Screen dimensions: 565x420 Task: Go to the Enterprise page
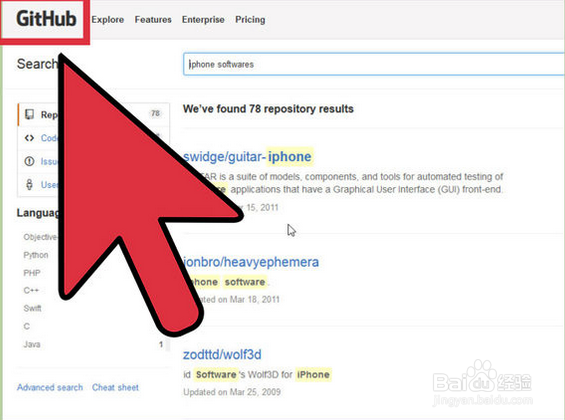[x=203, y=20]
